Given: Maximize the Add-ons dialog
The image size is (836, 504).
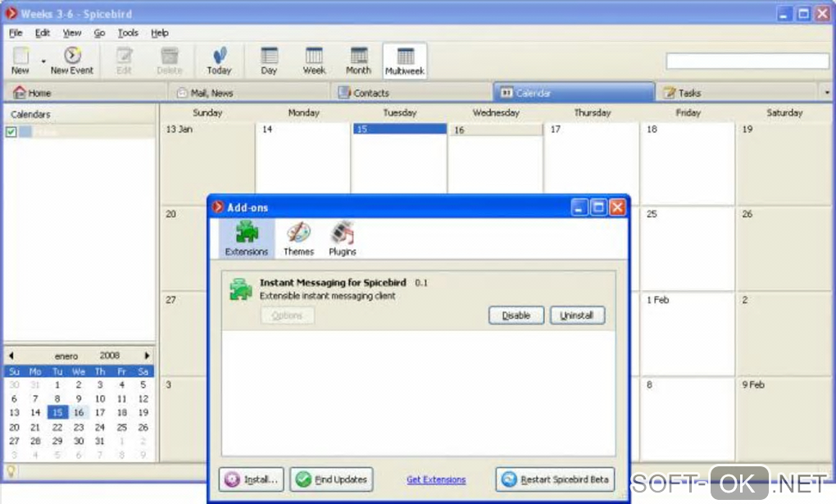Looking at the screenshot, I should tap(598, 207).
